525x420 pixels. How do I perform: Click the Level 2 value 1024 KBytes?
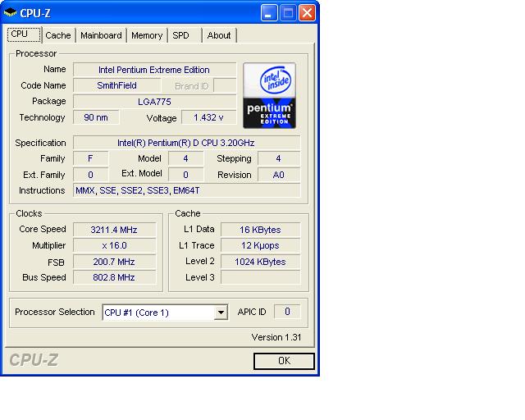click(x=261, y=262)
